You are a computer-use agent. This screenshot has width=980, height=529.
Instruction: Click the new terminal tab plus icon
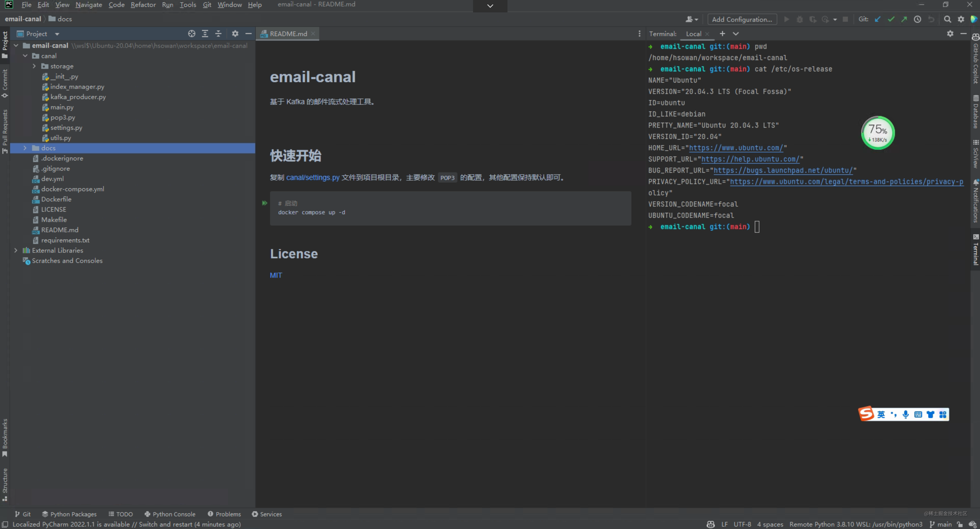tap(722, 34)
